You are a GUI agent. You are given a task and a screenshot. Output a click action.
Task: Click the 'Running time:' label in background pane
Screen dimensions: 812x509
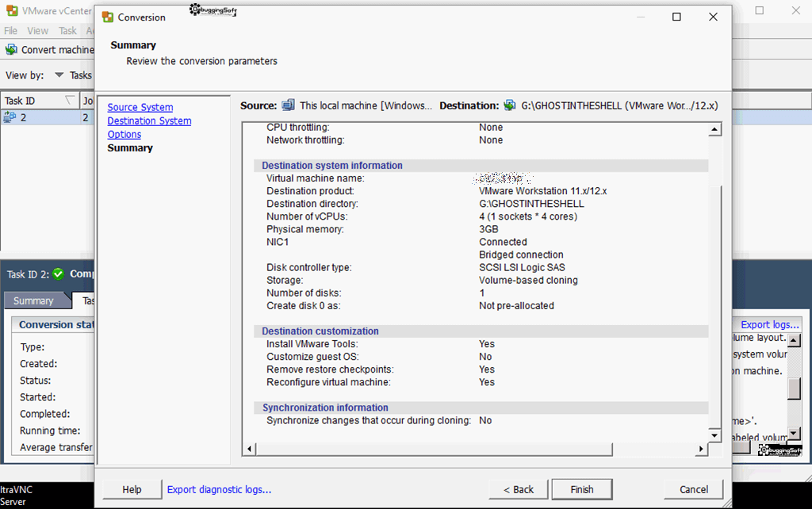[50, 431]
